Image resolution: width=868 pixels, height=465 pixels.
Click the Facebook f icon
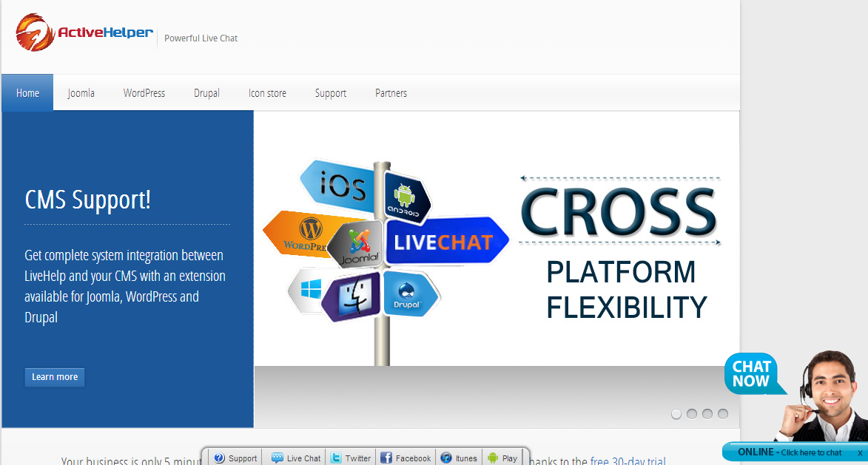386,458
